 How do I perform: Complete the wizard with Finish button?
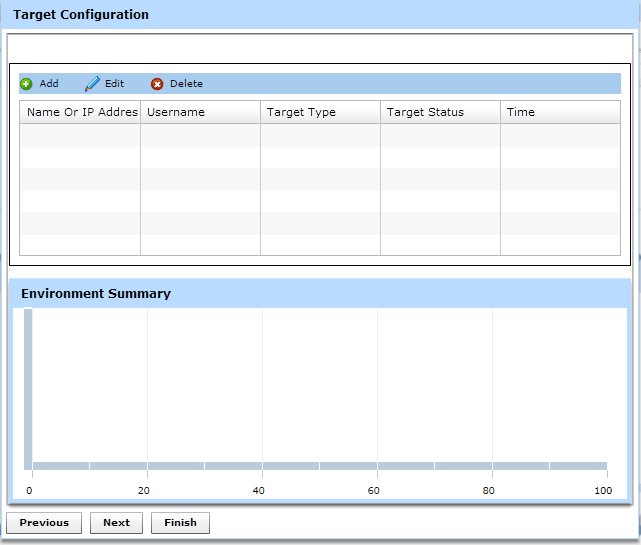pyautogui.click(x=180, y=523)
